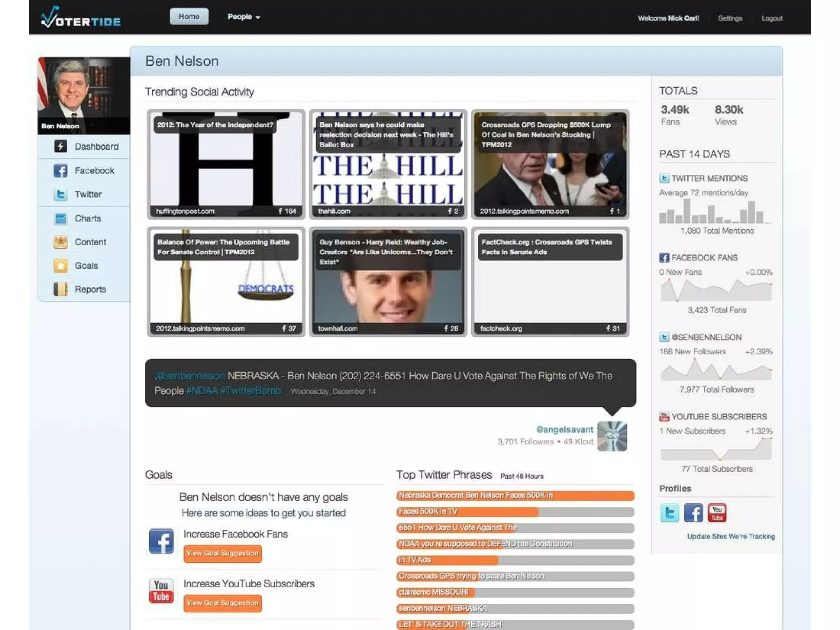
Task: Click the Dashboard lightning bolt icon
Action: point(61,146)
